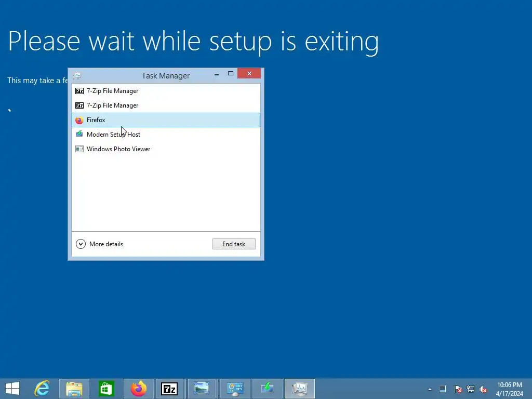Open the Windows Start button
532x399 pixels.
pos(12,389)
